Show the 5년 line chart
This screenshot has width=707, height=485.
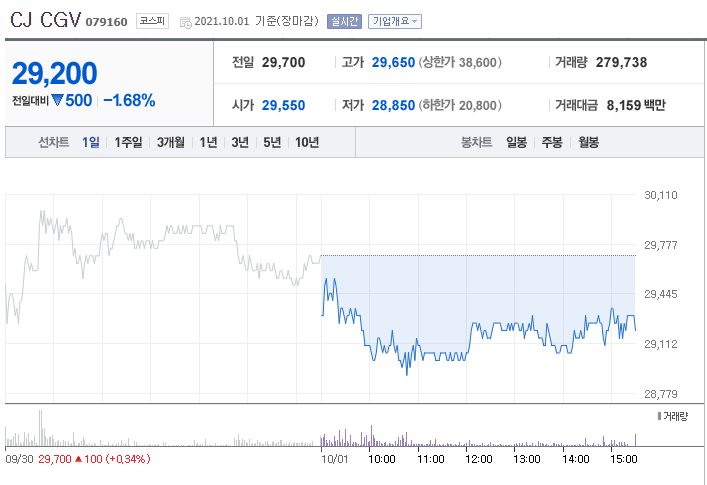pyautogui.click(x=272, y=142)
